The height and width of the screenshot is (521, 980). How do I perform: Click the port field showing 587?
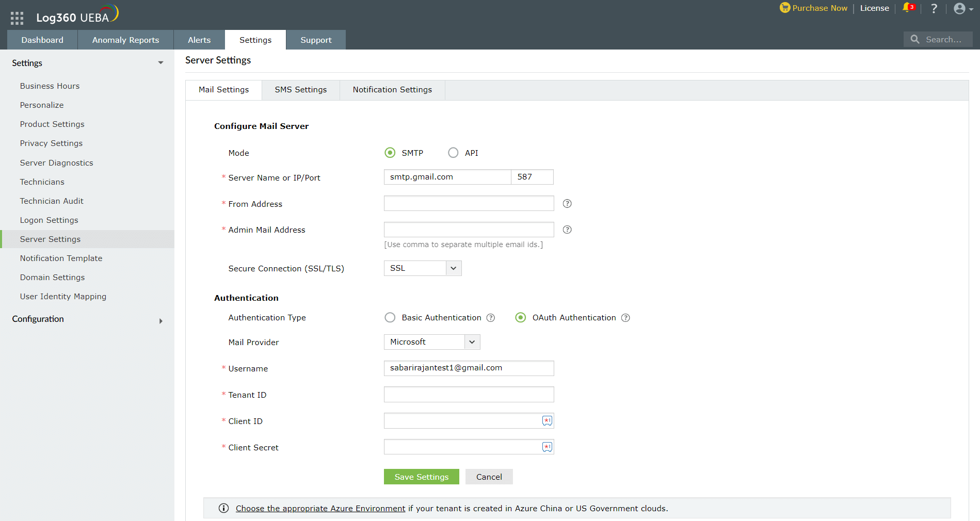[533, 177]
